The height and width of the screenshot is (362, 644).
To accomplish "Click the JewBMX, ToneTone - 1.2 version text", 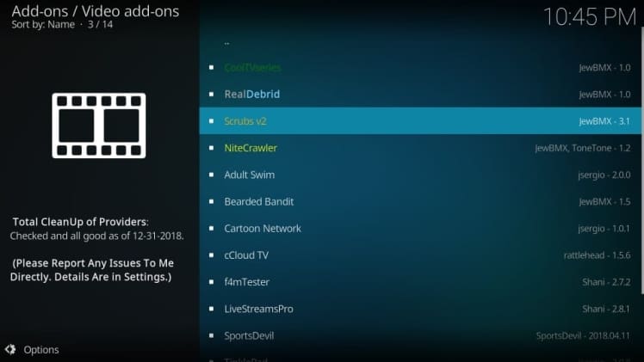I will point(582,148).
